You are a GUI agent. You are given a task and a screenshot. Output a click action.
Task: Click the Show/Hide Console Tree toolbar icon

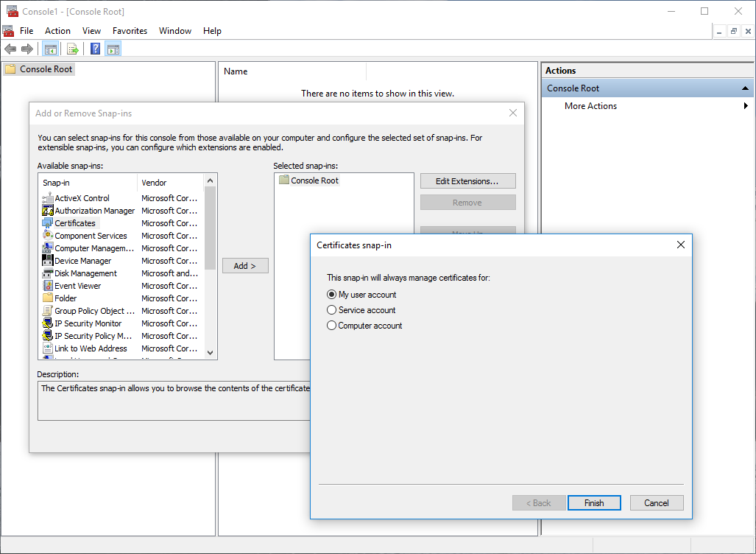pos(51,49)
